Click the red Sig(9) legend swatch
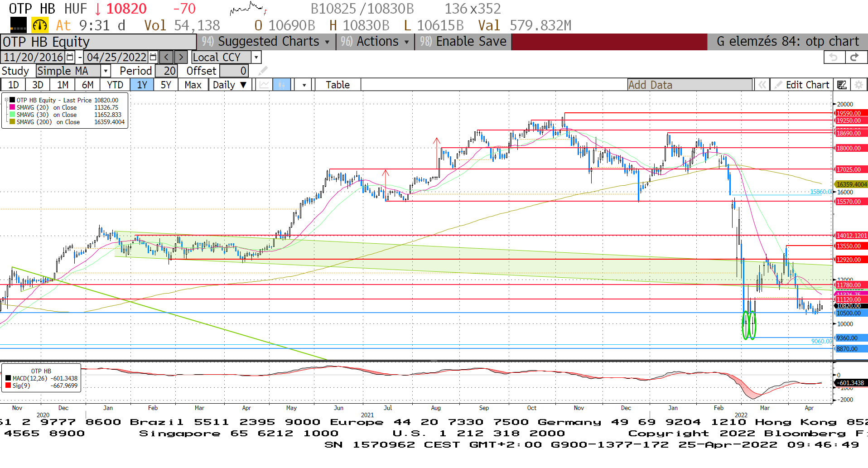Image resolution: width=868 pixels, height=468 pixels. pos(8,386)
